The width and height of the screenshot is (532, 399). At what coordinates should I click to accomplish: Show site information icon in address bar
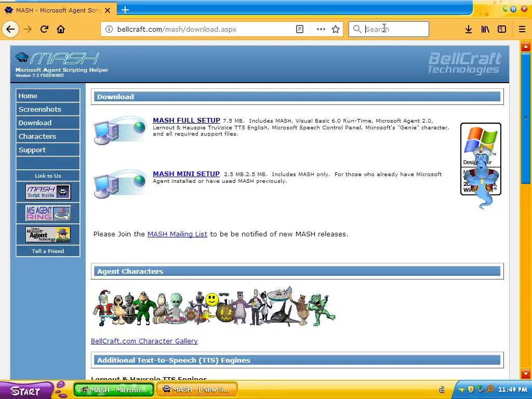[109, 29]
